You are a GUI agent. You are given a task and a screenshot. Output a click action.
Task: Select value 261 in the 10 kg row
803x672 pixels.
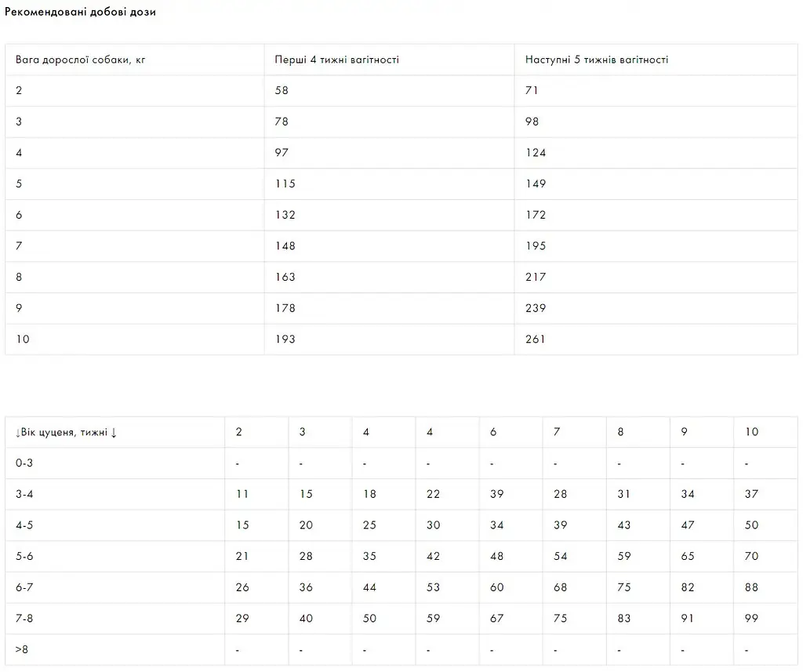click(536, 340)
